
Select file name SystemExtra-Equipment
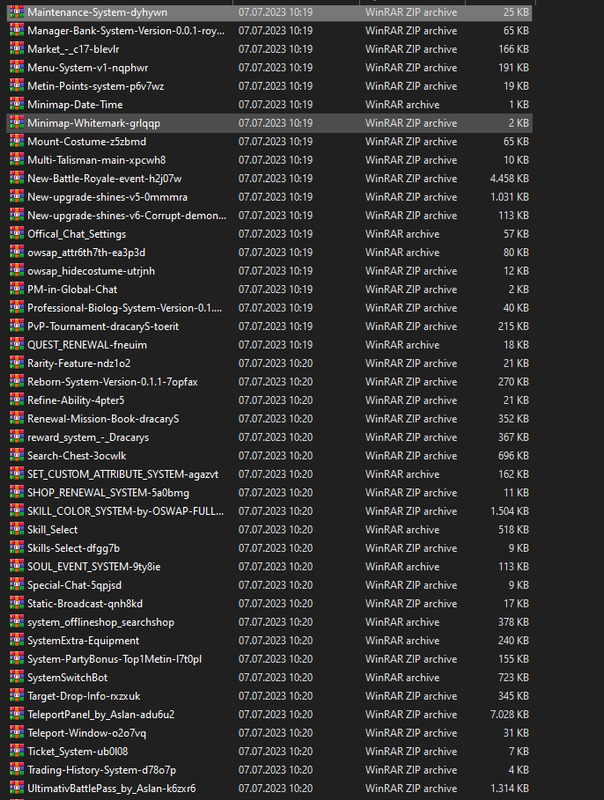click(x=83, y=640)
